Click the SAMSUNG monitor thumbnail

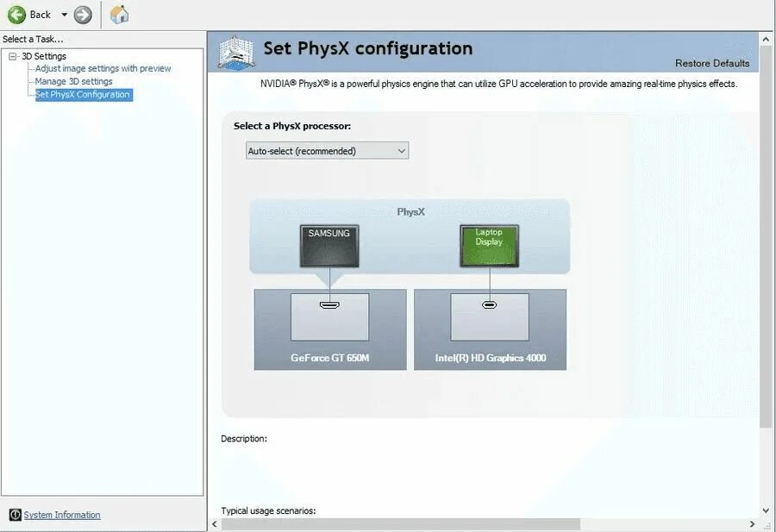point(329,246)
